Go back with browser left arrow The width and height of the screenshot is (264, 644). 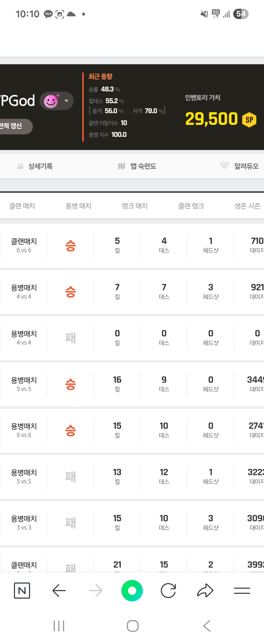59,591
